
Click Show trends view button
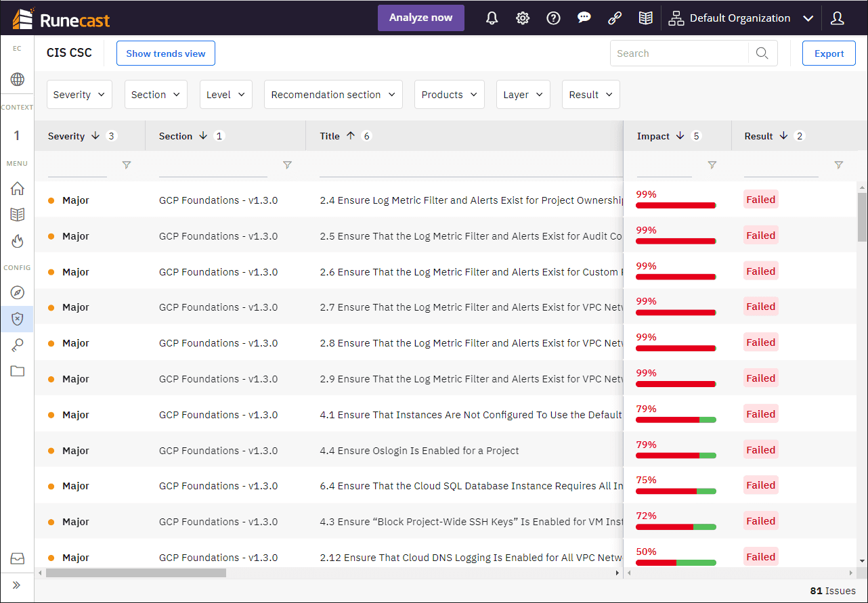tap(166, 53)
